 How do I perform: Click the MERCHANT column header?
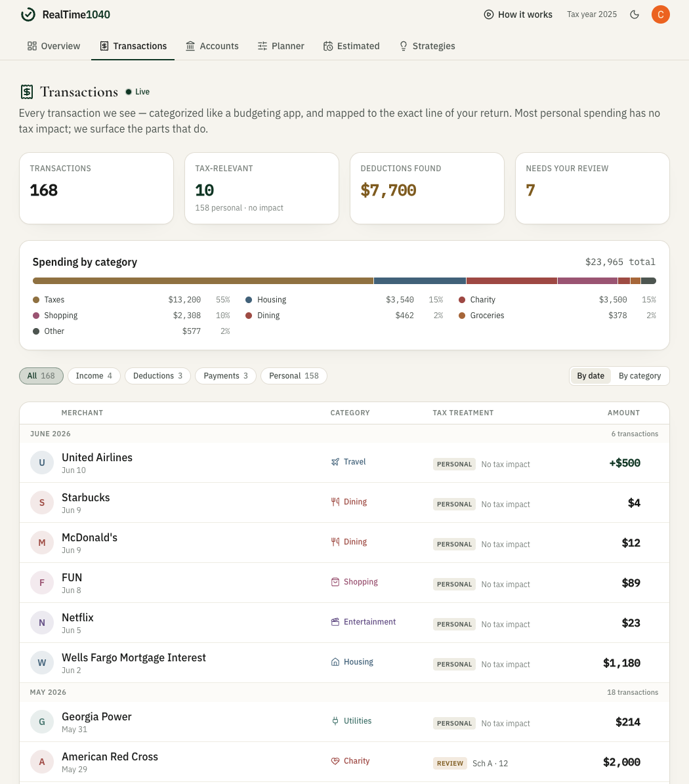pyautogui.click(x=82, y=413)
